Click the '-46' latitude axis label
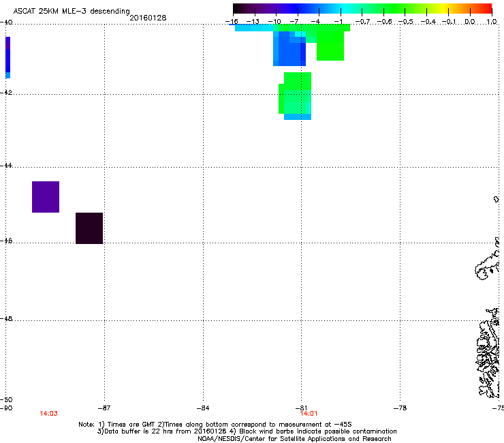 tap(6, 241)
